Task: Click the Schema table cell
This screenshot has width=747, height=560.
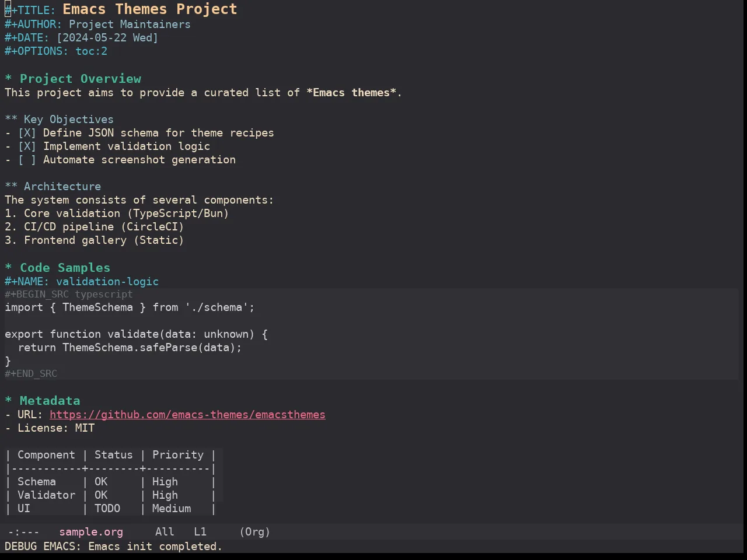Action: (37, 482)
